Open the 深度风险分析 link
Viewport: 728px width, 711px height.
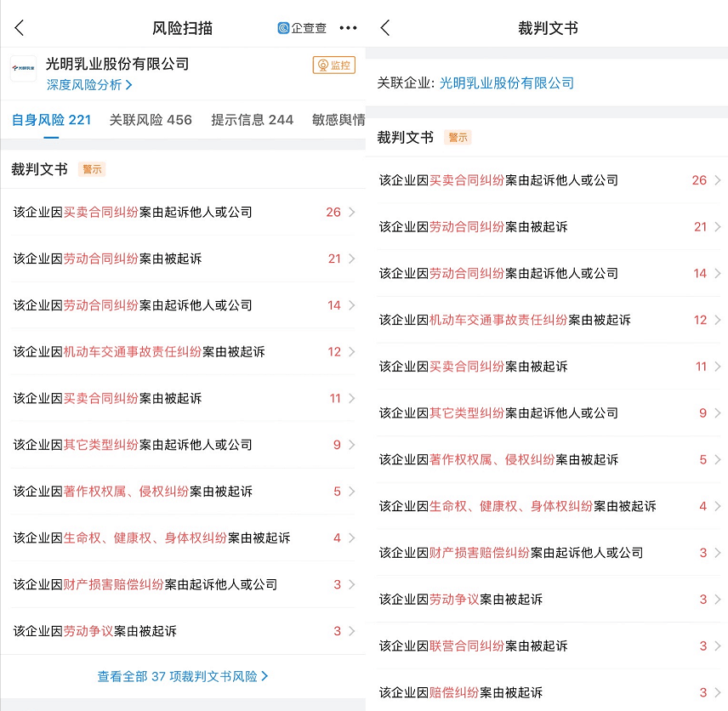89,84
